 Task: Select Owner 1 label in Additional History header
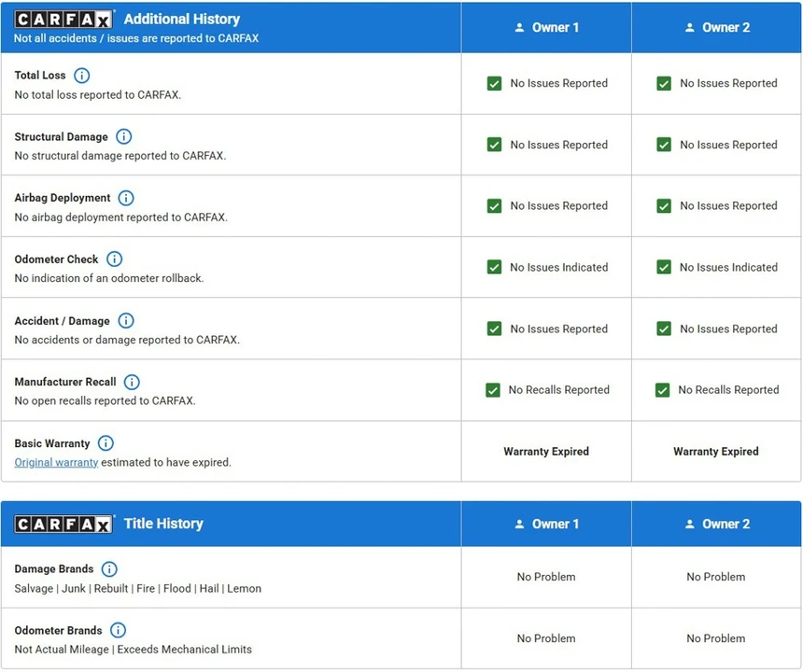556,28
